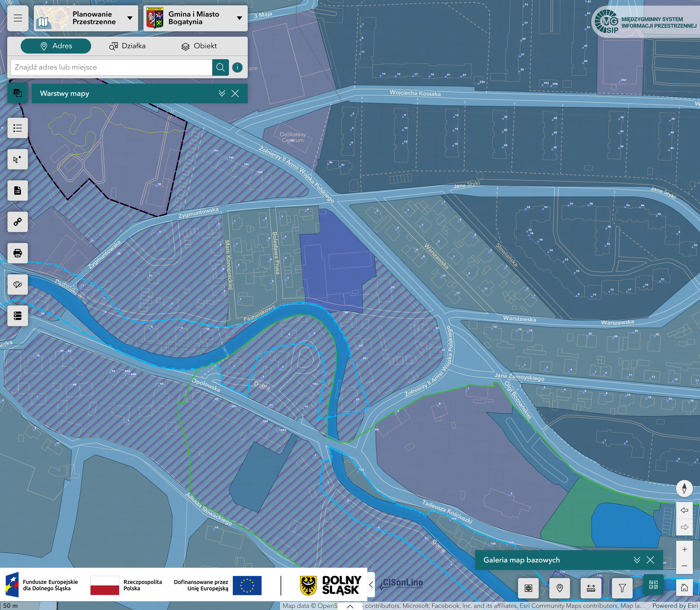Activate the select features cursor tool
This screenshot has height=610, width=700.
(x=18, y=159)
